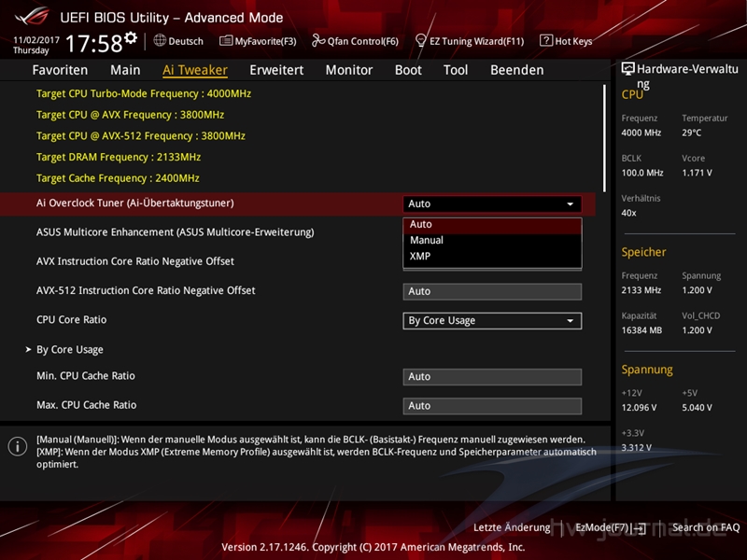Image resolution: width=747 pixels, height=560 pixels.
Task: Switch to the Main tab
Action: (125, 70)
